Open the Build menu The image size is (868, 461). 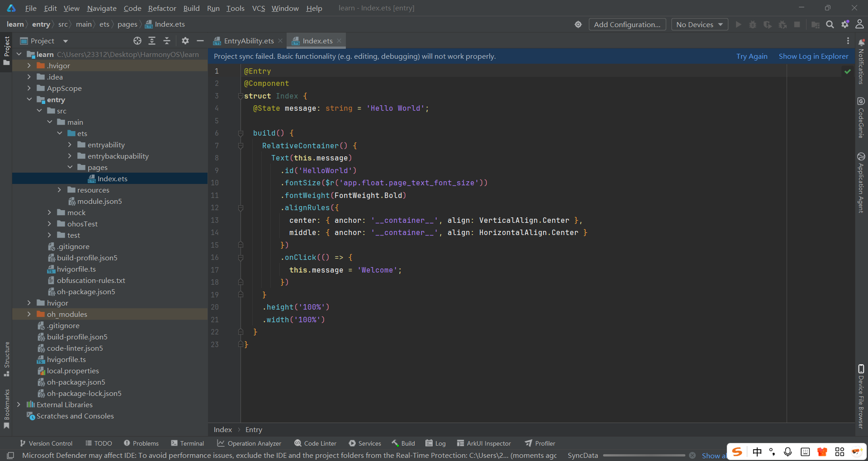point(191,8)
